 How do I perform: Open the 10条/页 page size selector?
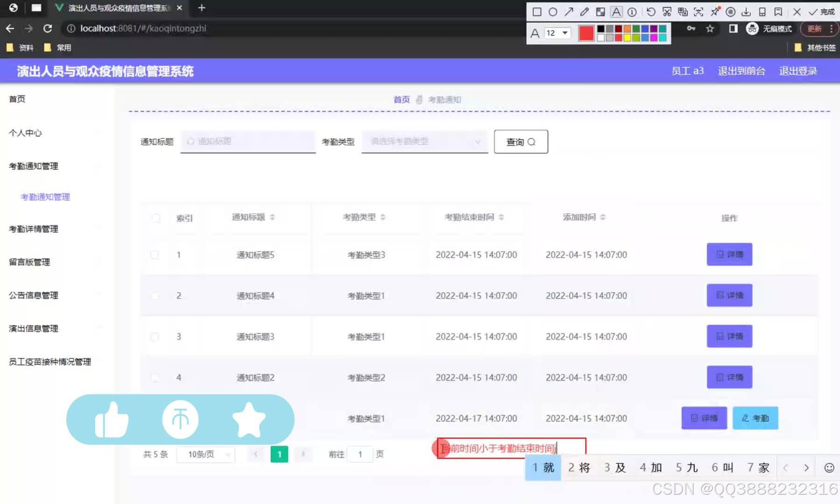click(205, 454)
